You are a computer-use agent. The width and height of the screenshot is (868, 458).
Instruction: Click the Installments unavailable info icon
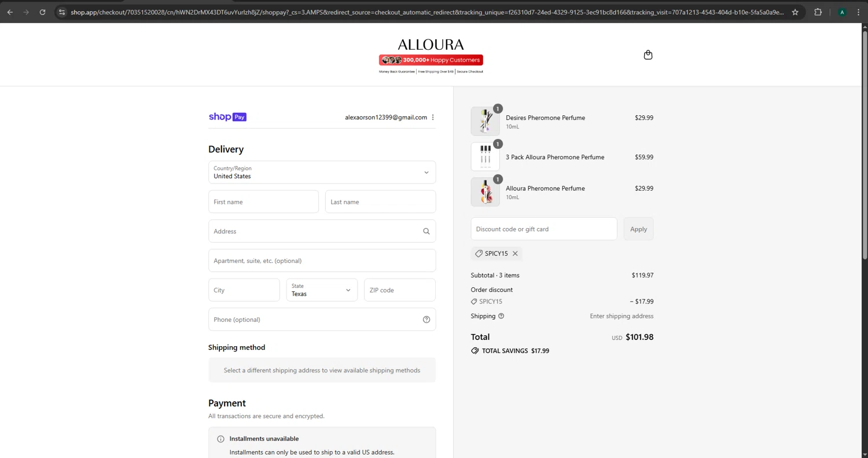tap(220, 439)
